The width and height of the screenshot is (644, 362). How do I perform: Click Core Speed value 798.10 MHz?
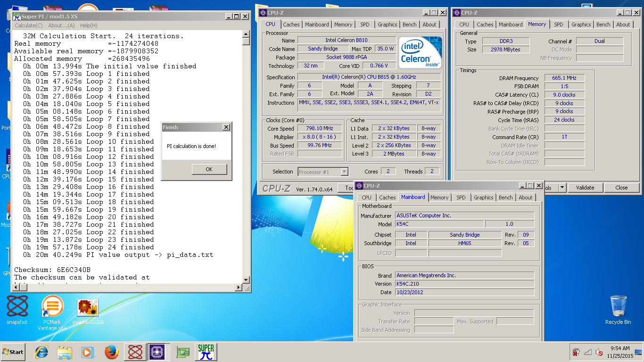[320, 128]
